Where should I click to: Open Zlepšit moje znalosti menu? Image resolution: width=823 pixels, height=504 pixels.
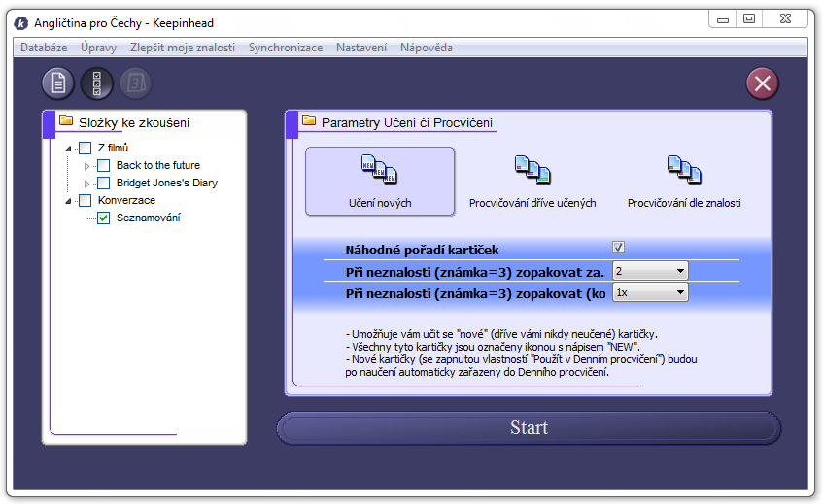coord(182,48)
